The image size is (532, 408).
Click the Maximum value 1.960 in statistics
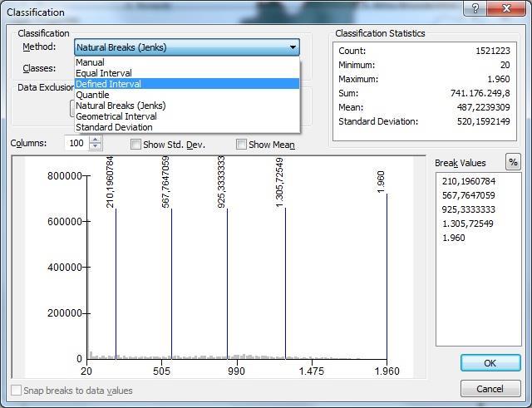(x=499, y=80)
